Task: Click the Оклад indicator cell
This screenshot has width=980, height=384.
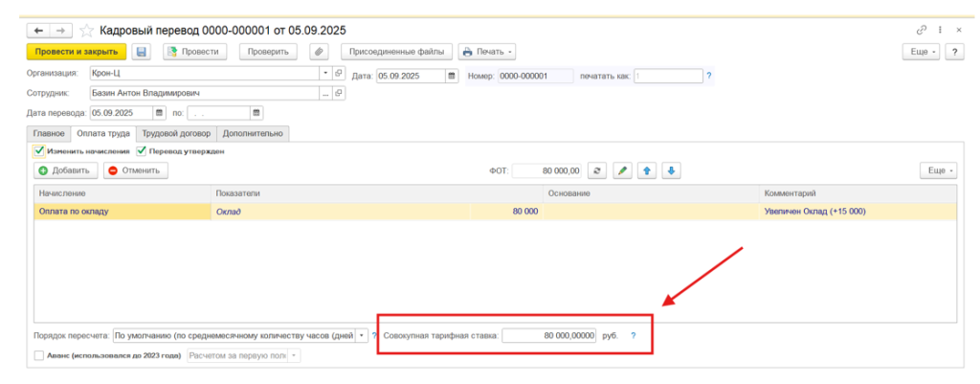Action: coord(340,212)
